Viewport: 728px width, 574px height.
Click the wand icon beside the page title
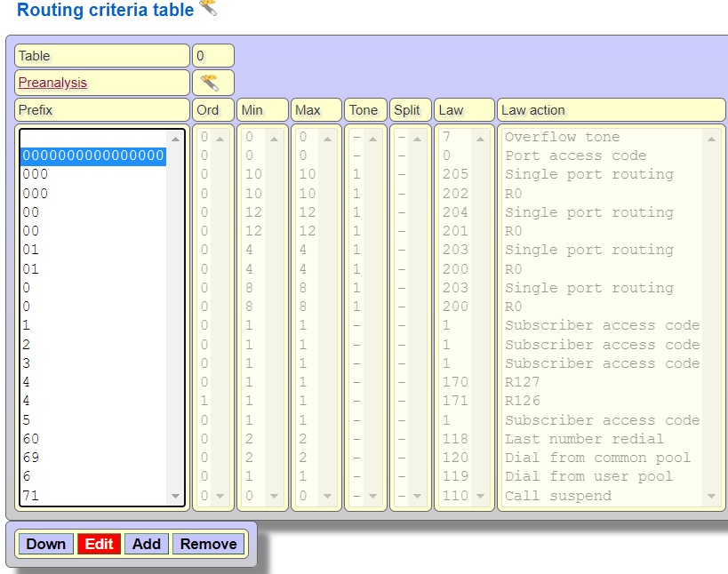pos(208,9)
